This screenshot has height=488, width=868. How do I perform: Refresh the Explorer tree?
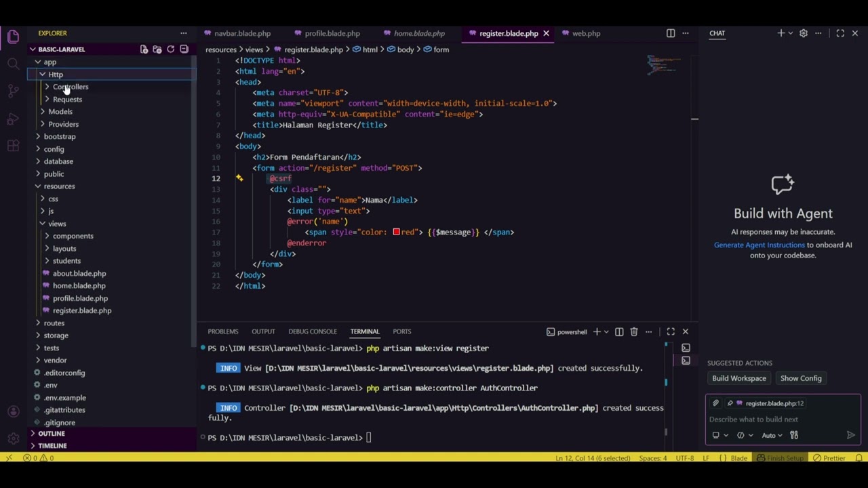[x=171, y=49]
